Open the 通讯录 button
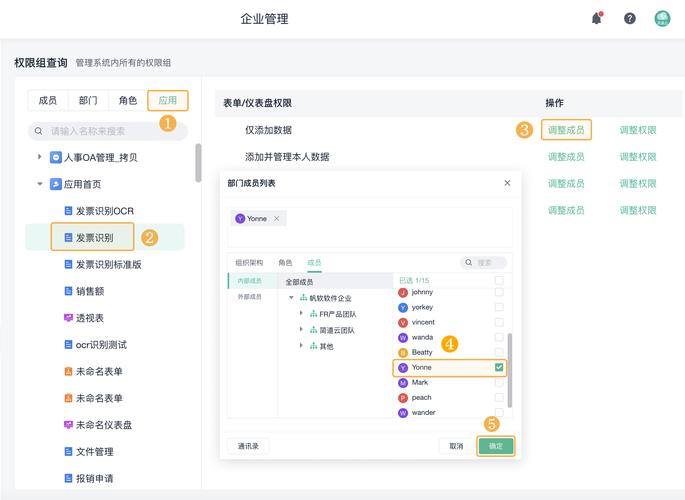The width and height of the screenshot is (685, 500). pos(248,446)
